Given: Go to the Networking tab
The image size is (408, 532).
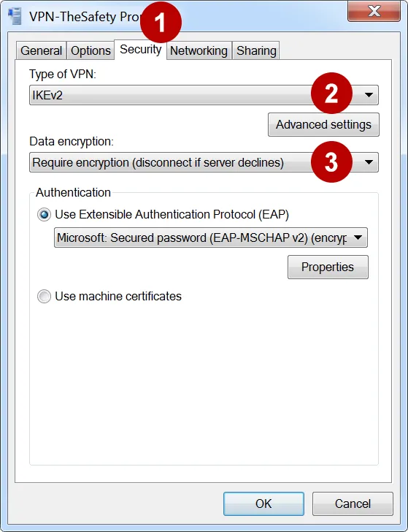Looking at the screenshot, I should [199, 51].
